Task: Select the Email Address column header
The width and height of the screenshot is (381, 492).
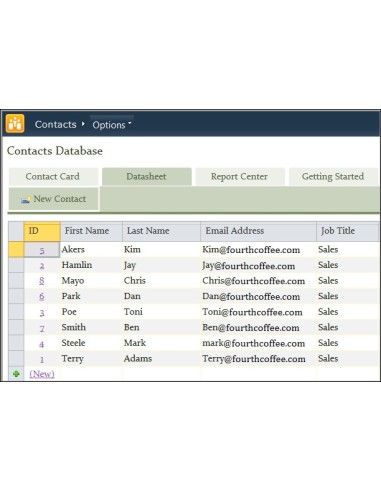Action: (x=258, y=231)
